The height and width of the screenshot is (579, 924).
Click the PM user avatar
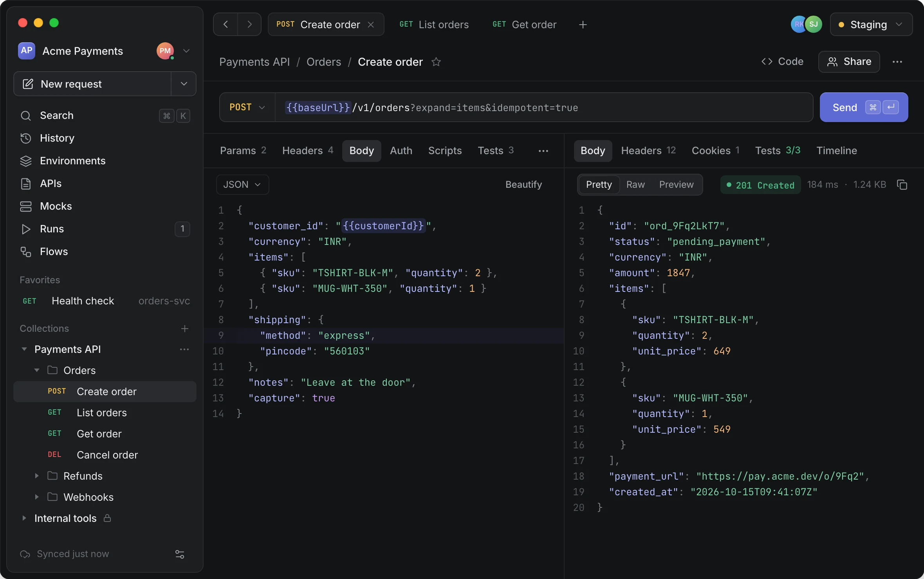pos(165,51)
